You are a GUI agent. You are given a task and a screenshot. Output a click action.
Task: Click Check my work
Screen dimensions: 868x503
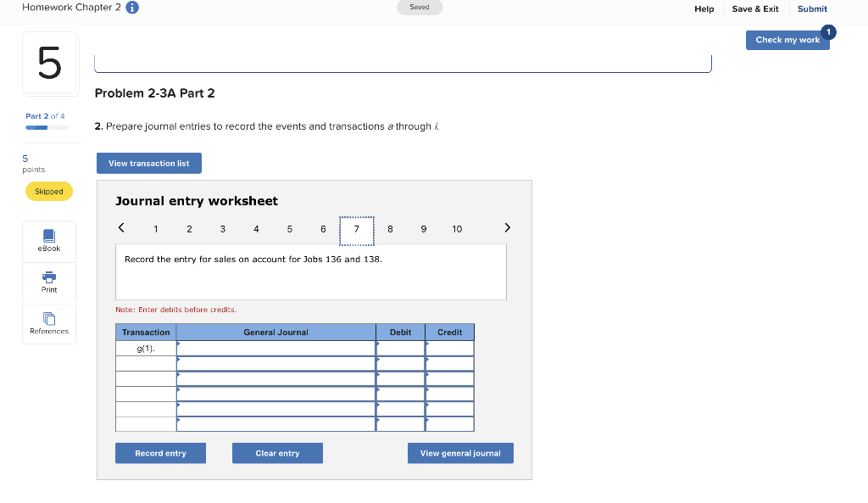coord(787,40)
